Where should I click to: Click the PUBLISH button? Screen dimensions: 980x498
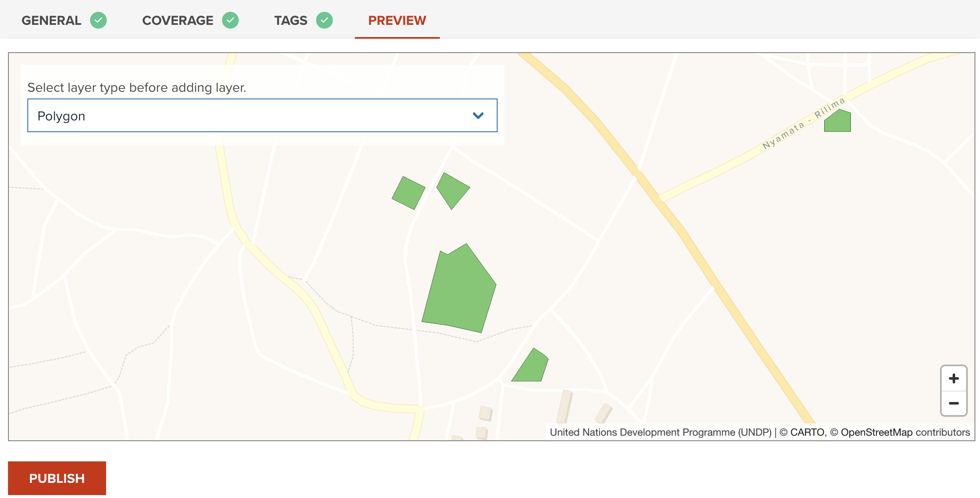[x=57, y=478]
